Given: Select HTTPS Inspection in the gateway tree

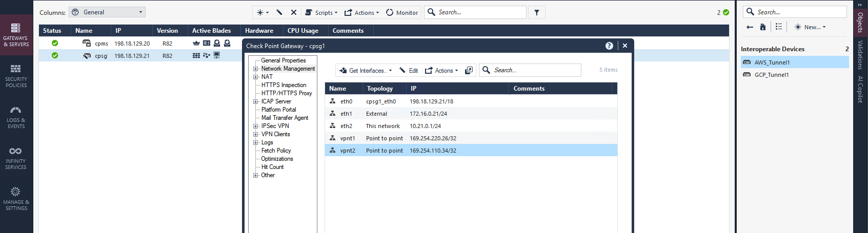Looking at the screenshot, I should pyautogui.click(x=284, y=85).
